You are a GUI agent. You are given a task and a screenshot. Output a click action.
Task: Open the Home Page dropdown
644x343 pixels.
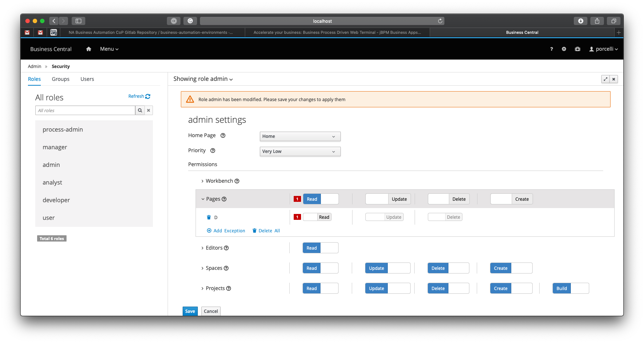300,136
